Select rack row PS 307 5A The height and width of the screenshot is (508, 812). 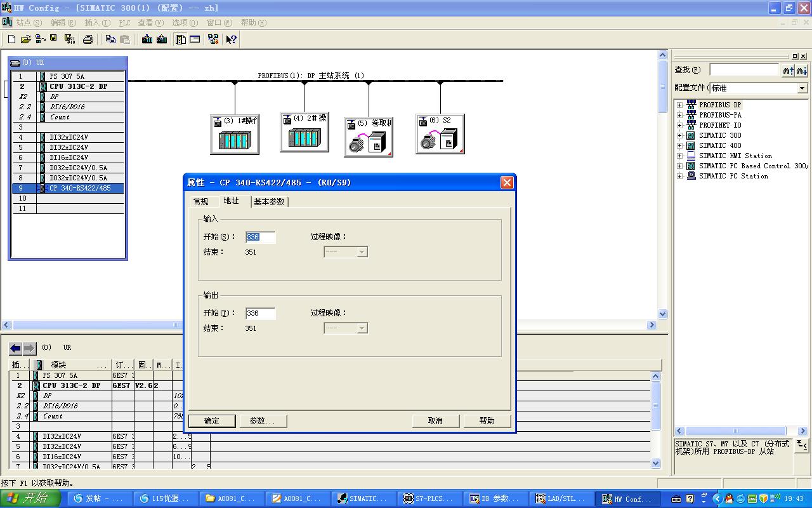69,76
